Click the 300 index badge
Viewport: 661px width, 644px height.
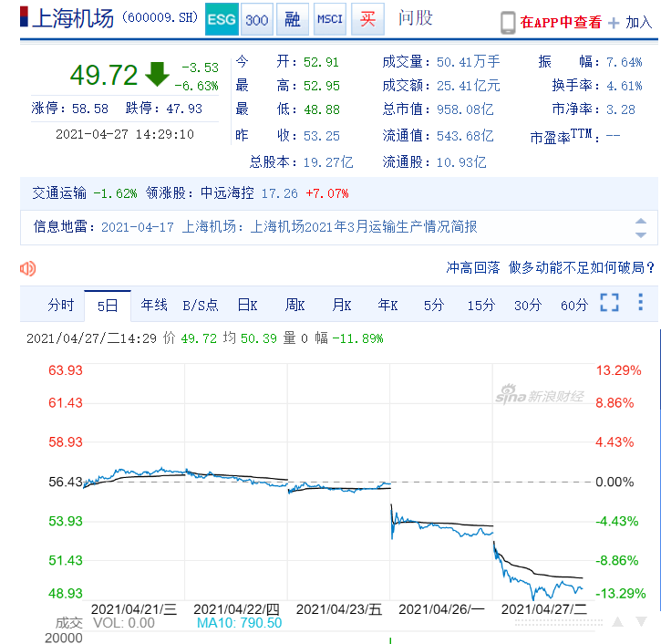pos(257,19)
